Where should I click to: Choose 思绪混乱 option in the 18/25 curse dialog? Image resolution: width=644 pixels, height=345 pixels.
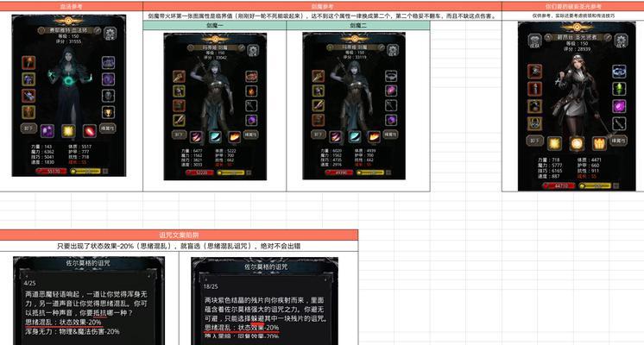point(242,328)
